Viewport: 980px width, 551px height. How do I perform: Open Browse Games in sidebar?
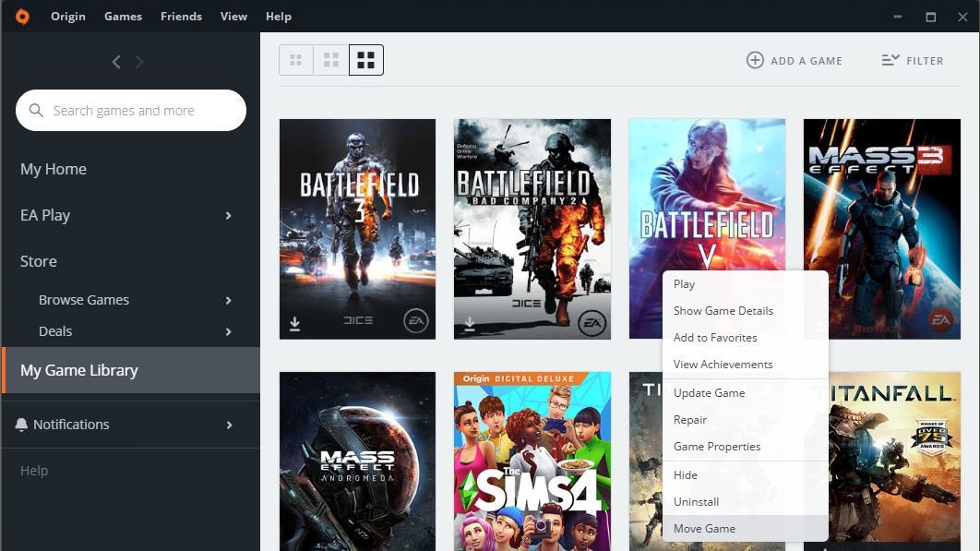[x=84, y=300]
